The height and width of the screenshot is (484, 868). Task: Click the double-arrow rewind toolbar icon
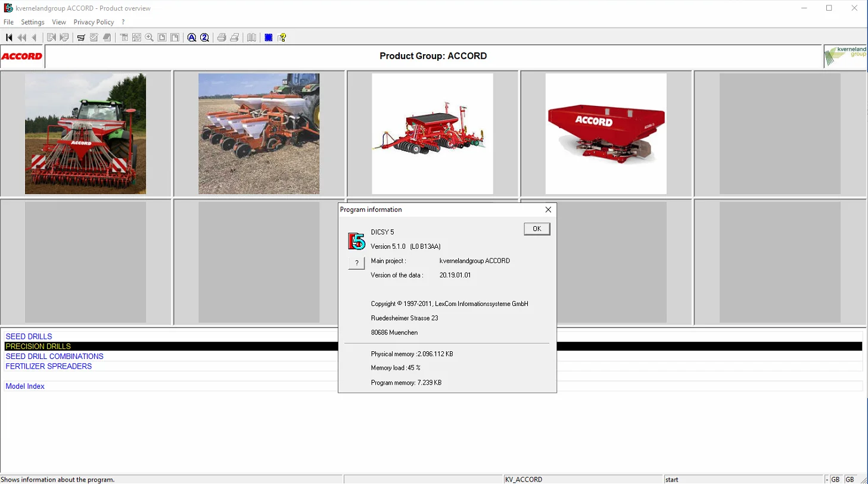[x=22, y=38]
